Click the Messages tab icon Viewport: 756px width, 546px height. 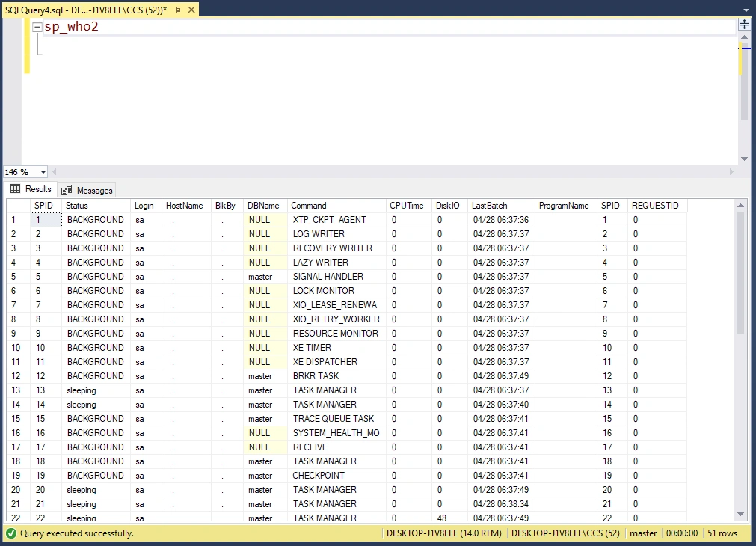coord(67,190)
